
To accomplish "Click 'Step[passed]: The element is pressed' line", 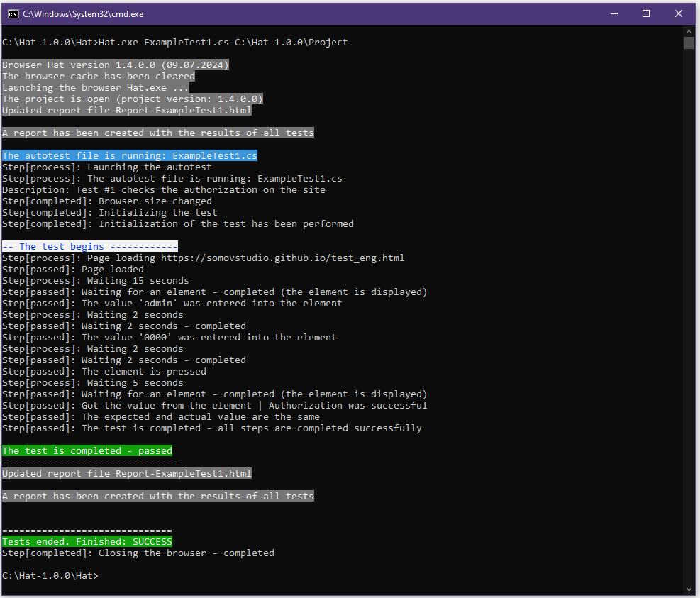I will tap(104, 372).
